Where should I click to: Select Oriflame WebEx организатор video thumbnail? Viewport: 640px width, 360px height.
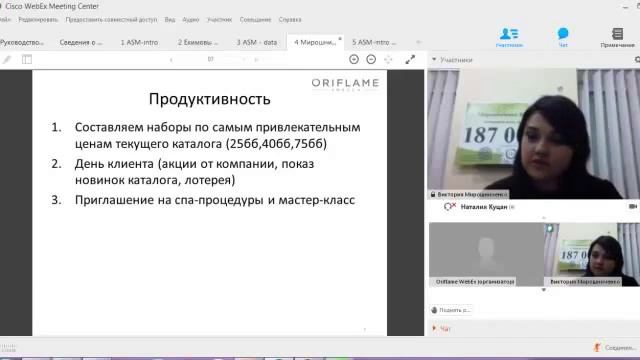click(x=486, y=254)
